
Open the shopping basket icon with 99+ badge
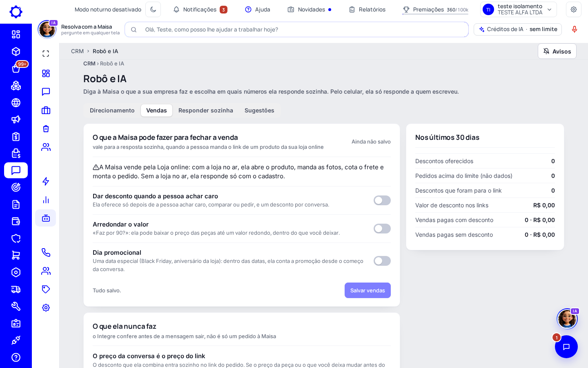pos(16,68)
